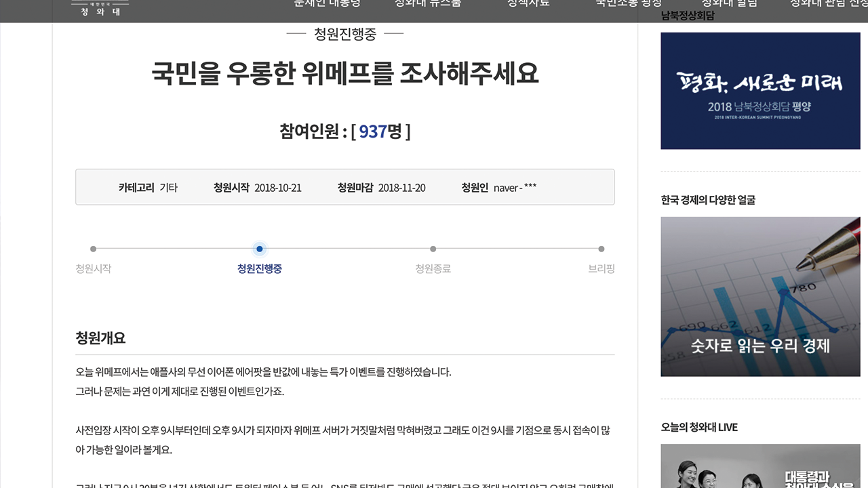Click the 청원진행중 status text above the title
Image resolution: width=868 pixels, height=488 pixels.
tap(345, 33)
